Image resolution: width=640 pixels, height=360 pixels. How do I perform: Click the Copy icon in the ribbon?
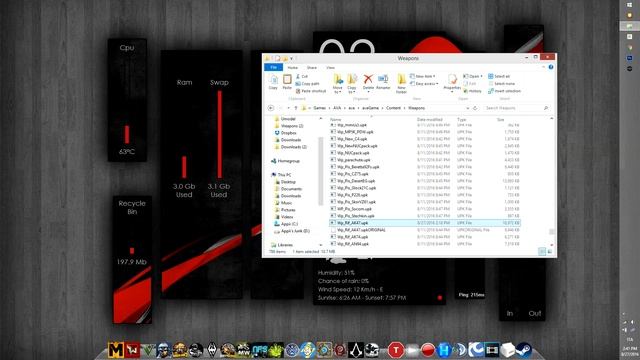[273, 82]
